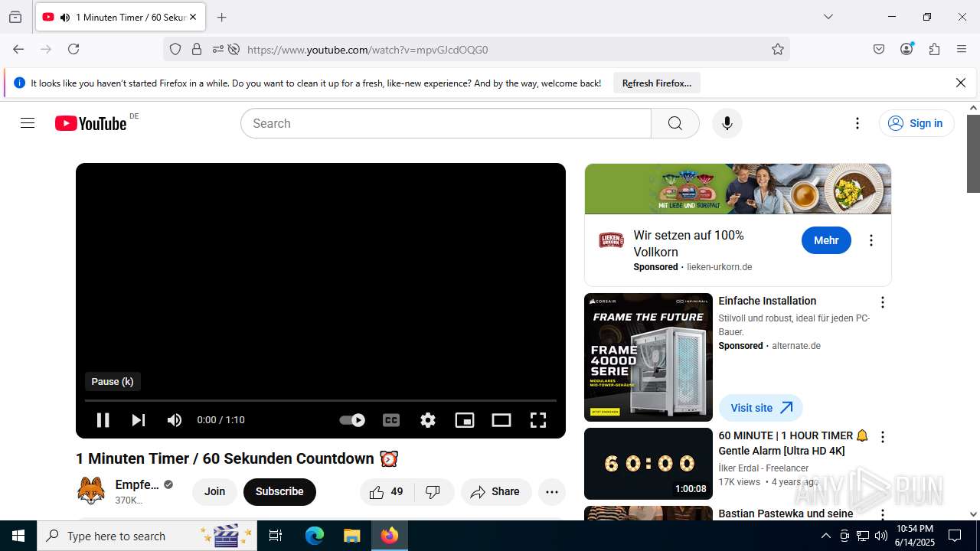This screenshot has width=980, height=551.
Task: Skip to the next video
Action: pyautogui.click(x=139, y=420)
